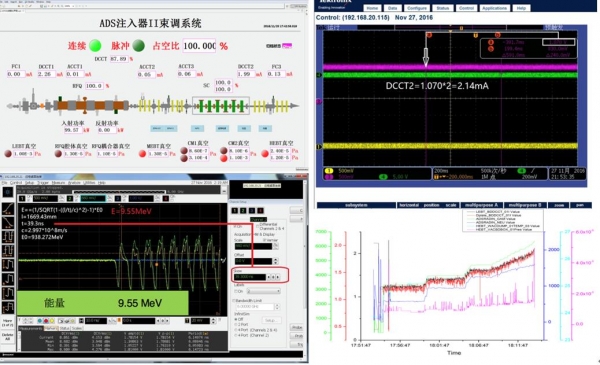The image size is (600, 365).
Task: Click the yellow single-acquisition icon below the waveform
Action: click(52, 321)
